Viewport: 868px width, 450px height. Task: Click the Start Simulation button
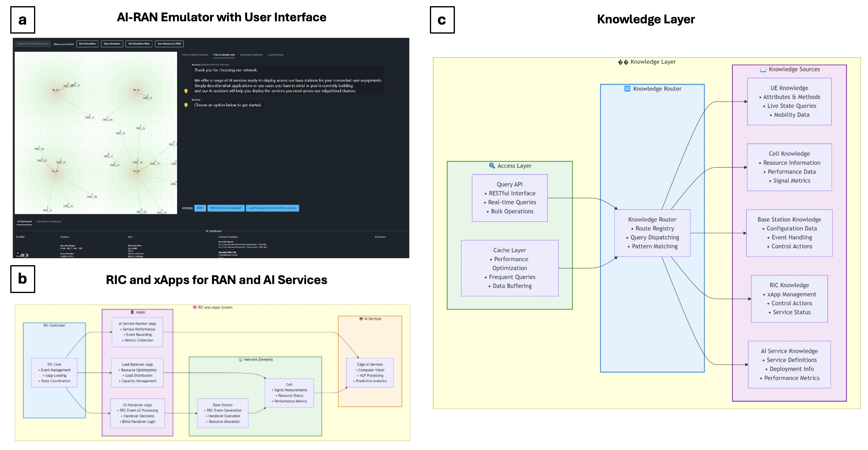click(x=87, y=44)
